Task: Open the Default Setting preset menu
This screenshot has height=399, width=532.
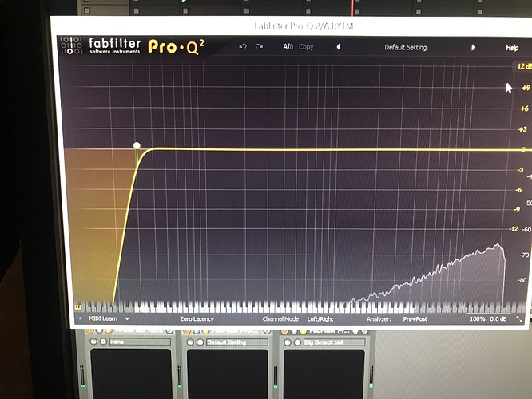Action: click(406, 47)
